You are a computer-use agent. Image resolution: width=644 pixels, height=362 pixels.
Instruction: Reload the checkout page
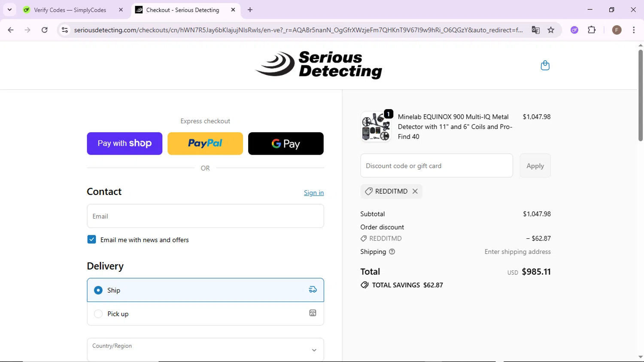pos(45,30)
